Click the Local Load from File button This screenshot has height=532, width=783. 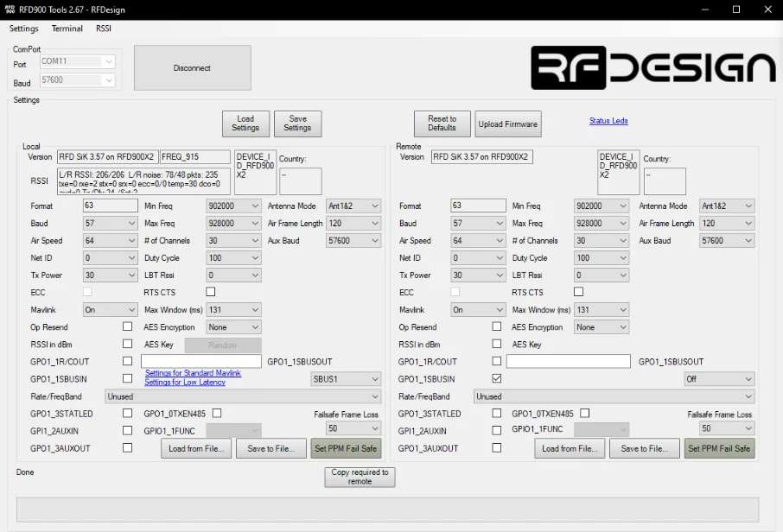196,448
